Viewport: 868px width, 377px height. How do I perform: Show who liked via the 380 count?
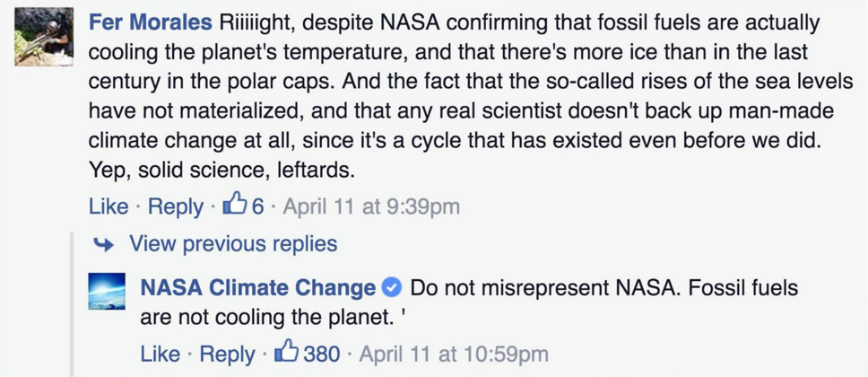[x=322, y=354]
